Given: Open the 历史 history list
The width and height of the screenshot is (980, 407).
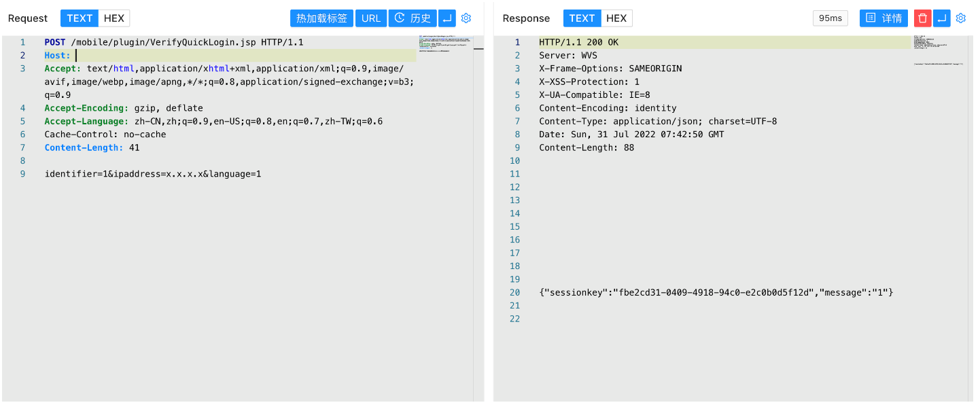Looking at the screenshot, I should click(x=413, y=18).
